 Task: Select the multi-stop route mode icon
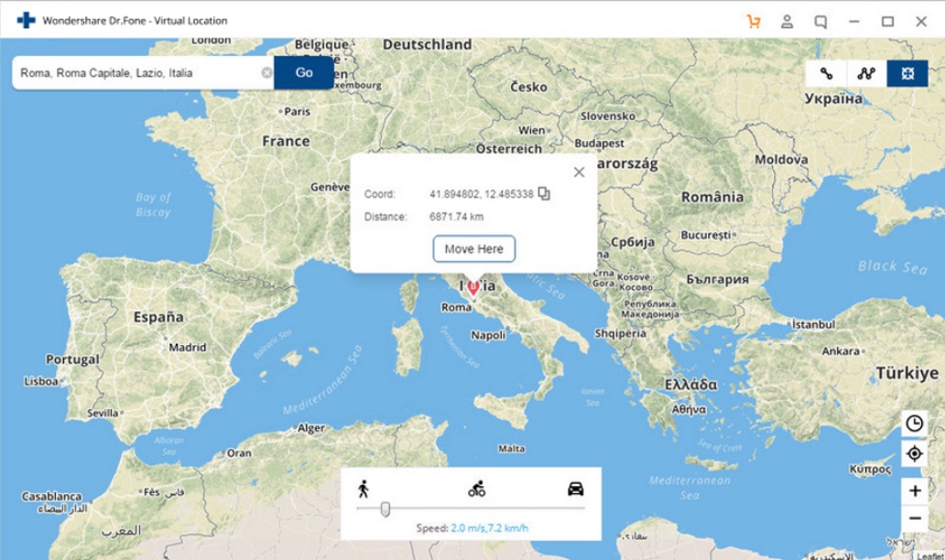pos(866,73)
